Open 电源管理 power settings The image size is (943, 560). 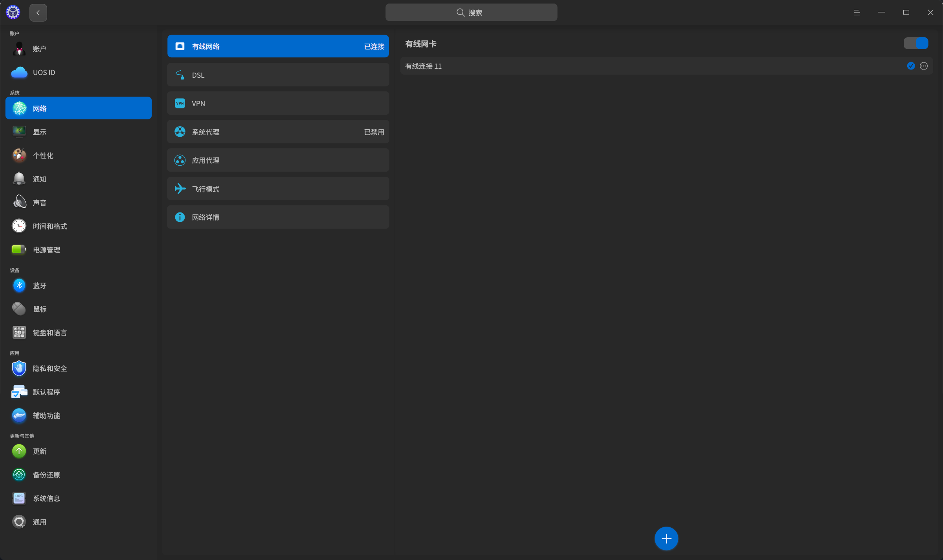click(79, 249)
